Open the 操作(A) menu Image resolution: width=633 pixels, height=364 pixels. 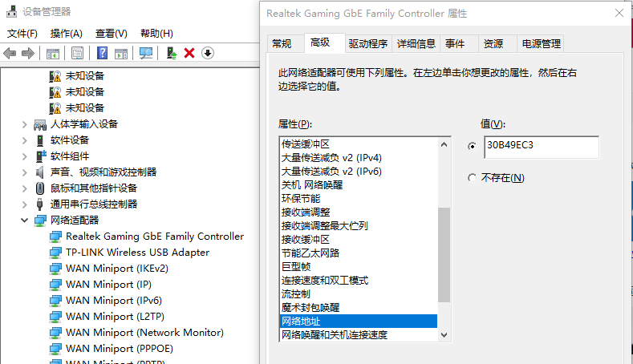click(x=67, y=34)
